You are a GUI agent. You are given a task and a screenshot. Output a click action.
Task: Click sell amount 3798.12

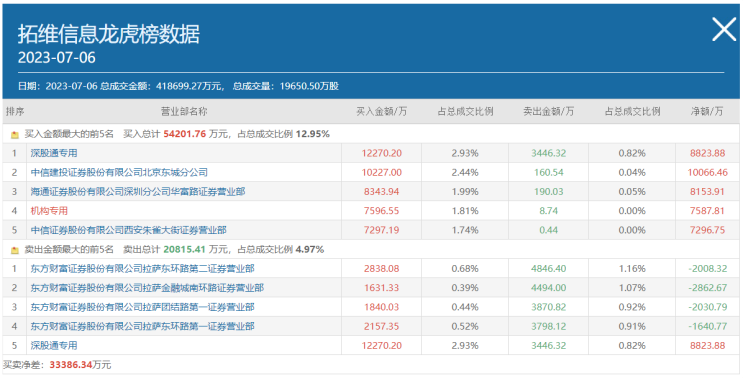[549, 326]
